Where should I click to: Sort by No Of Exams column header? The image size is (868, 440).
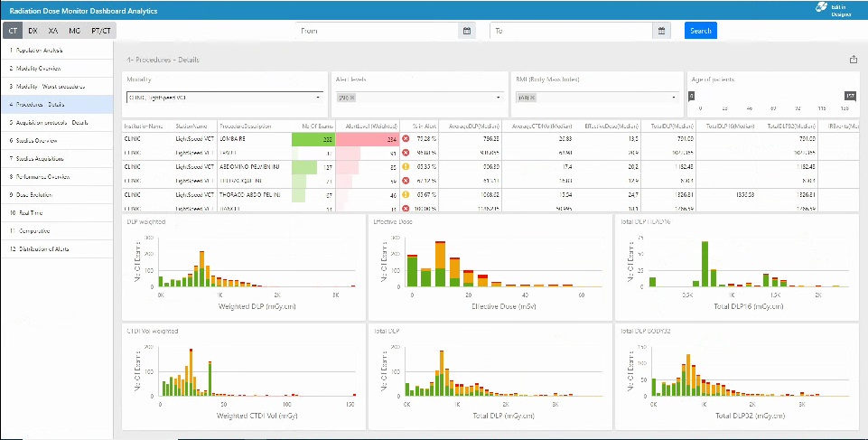point(315,126)
